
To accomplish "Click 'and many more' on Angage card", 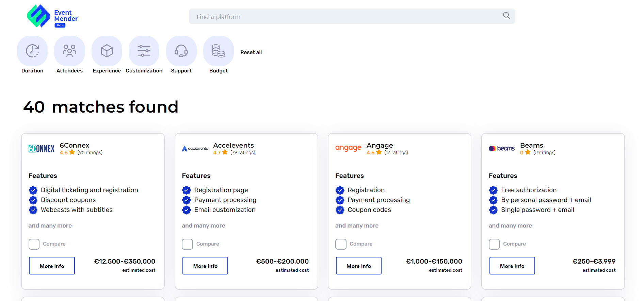I will click(357, 225).
